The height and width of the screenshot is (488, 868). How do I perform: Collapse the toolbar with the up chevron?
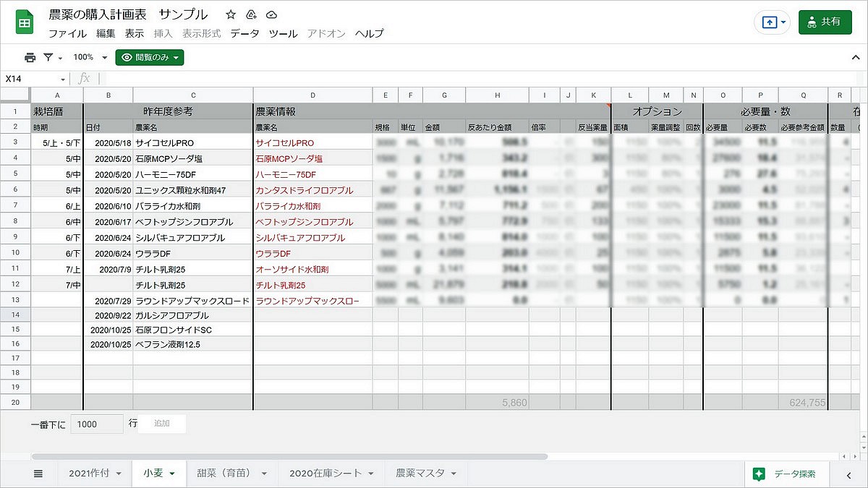(x=855, y=57)
